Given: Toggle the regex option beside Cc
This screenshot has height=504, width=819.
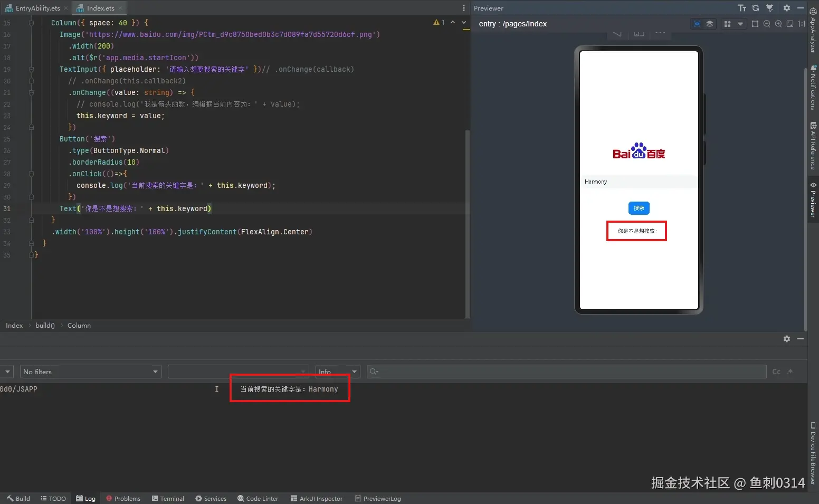Looking at the screenshot, I should 790,372.
